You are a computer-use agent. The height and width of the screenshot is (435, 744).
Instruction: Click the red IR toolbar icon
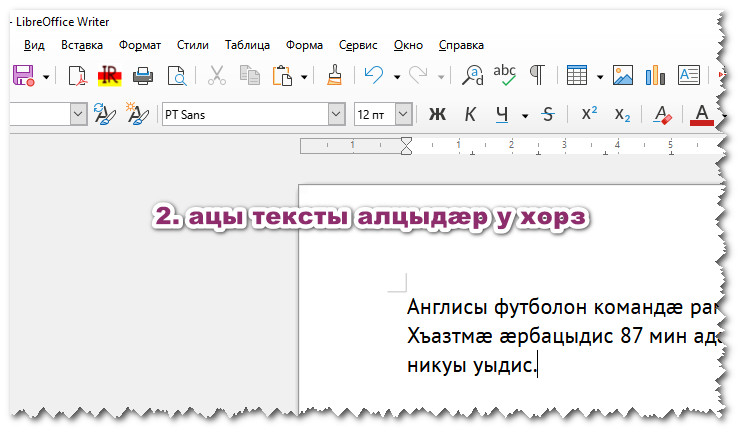pos(110,75)
